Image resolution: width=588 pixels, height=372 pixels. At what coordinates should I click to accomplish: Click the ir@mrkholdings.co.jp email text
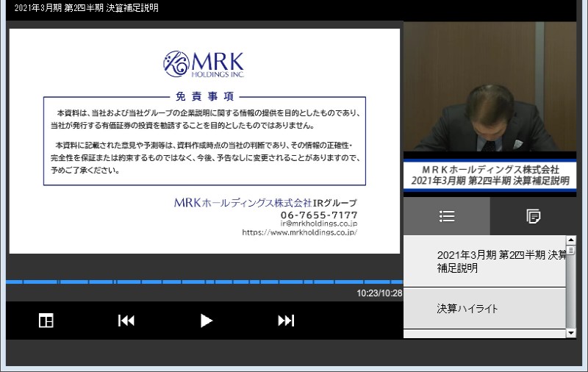(x=319, y=223)
